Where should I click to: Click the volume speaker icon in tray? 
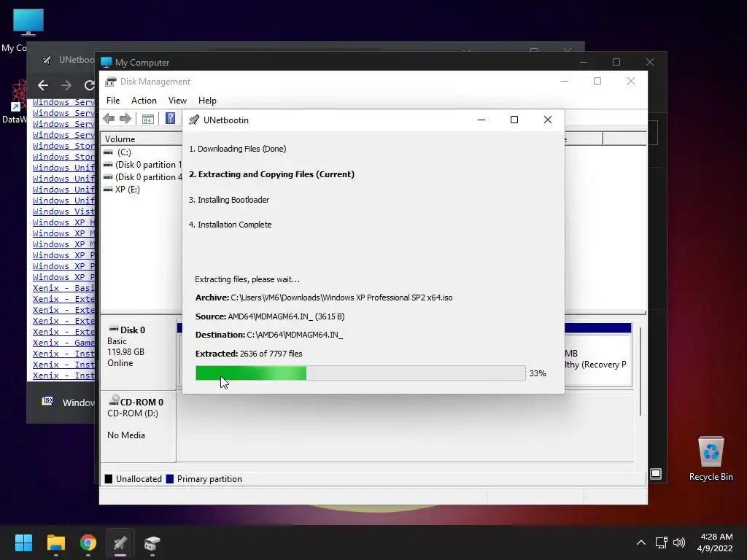click(679, 542)
